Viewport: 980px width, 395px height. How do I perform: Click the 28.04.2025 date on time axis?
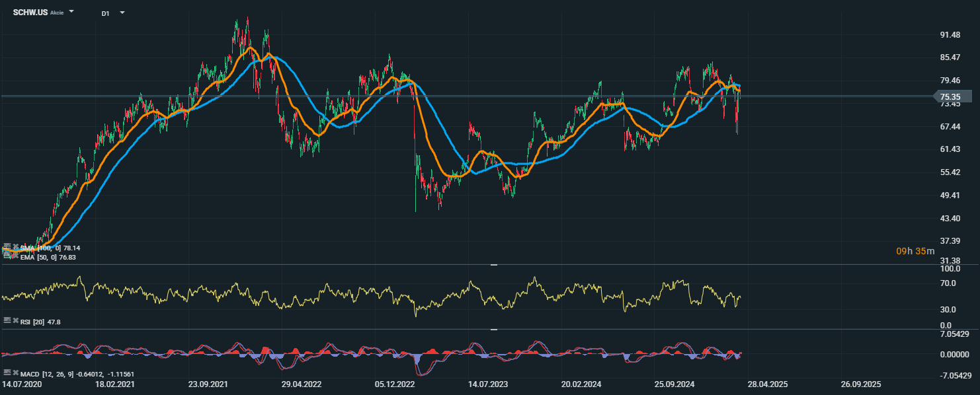768,384
